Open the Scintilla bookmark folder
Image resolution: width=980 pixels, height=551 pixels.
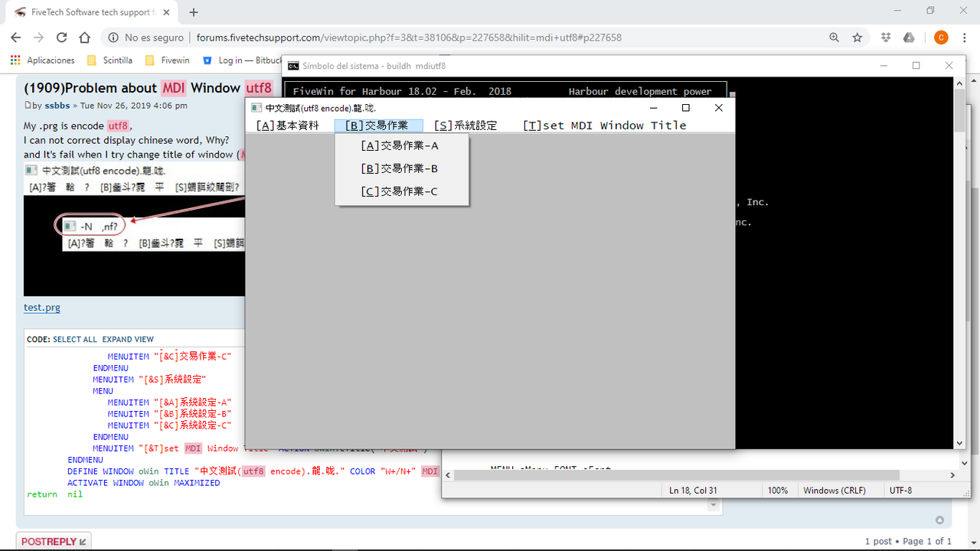[110, 60]
